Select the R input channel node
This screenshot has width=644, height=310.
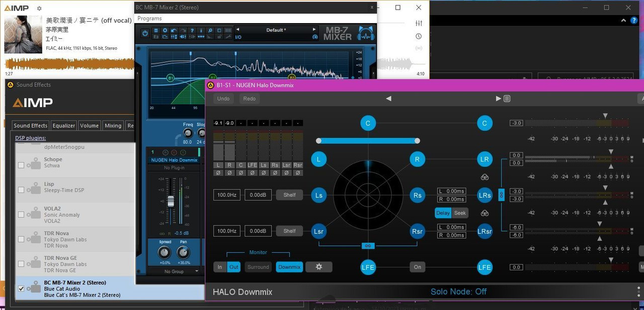tap(417, 160)
